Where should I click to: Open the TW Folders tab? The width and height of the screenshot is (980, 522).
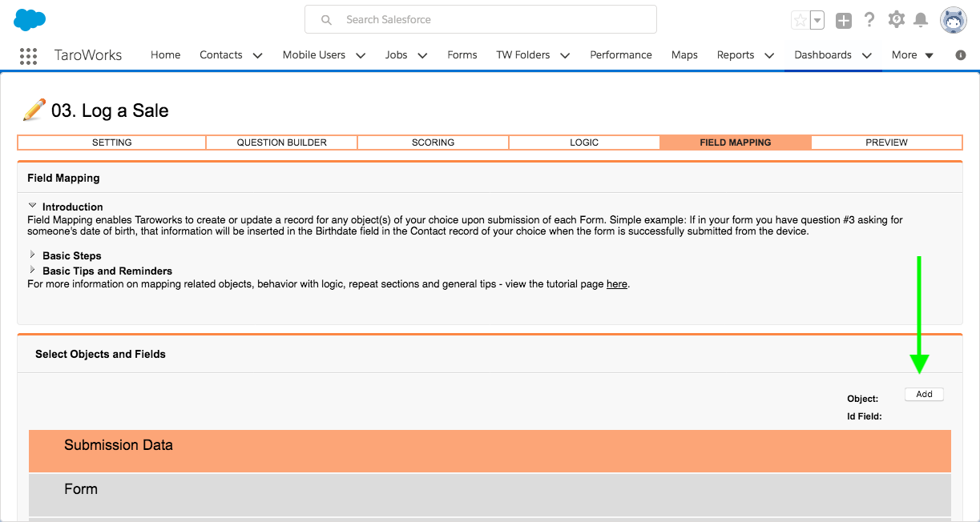[523, 55]
